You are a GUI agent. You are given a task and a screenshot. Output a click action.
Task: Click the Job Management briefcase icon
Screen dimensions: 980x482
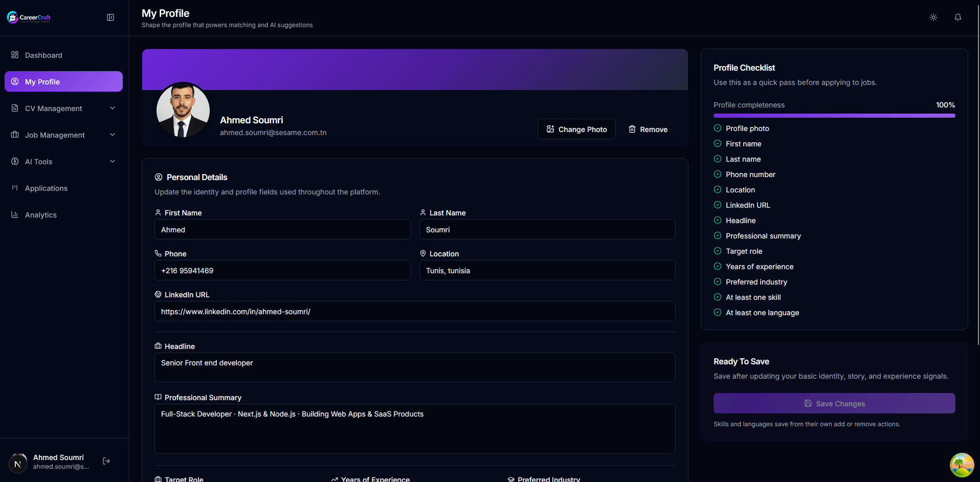point(15,135)
